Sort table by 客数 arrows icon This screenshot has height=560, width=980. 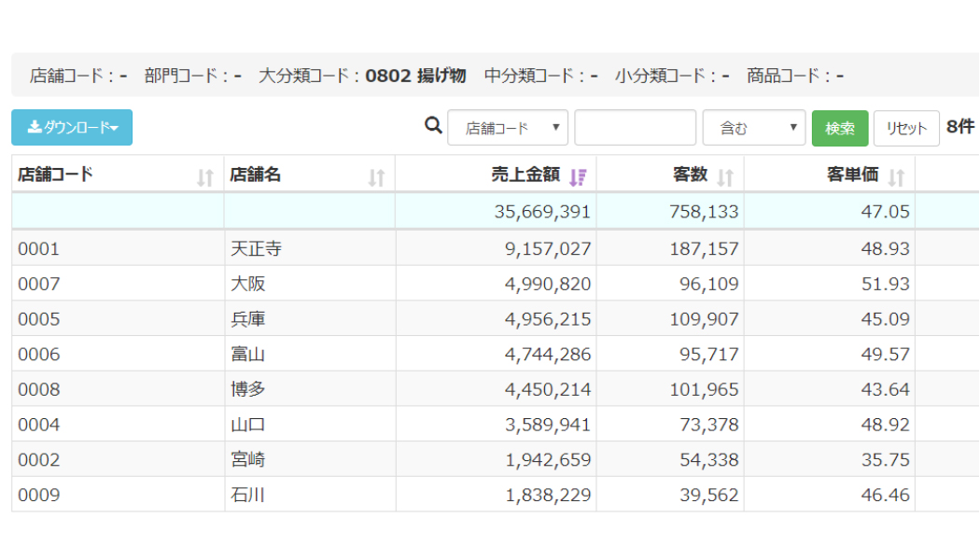coord(725,177)
